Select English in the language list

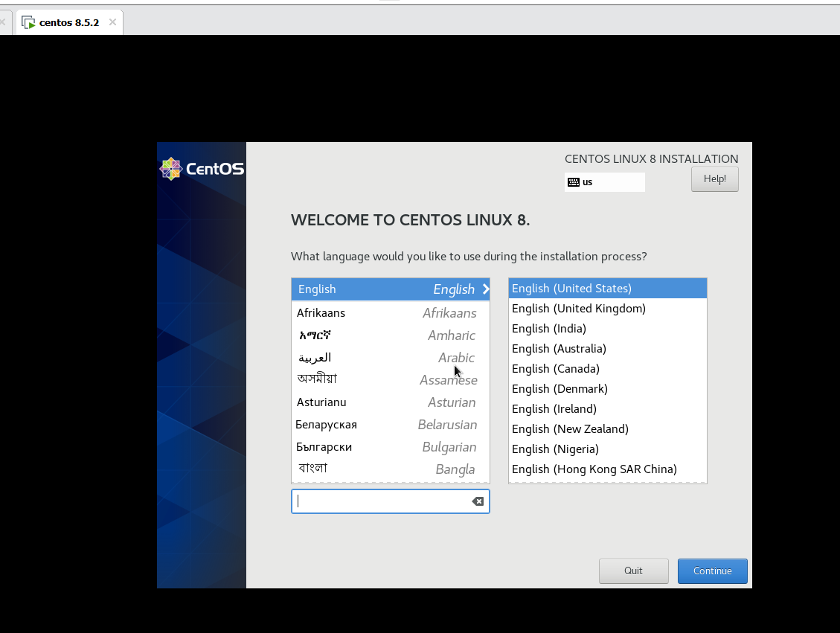391,289
